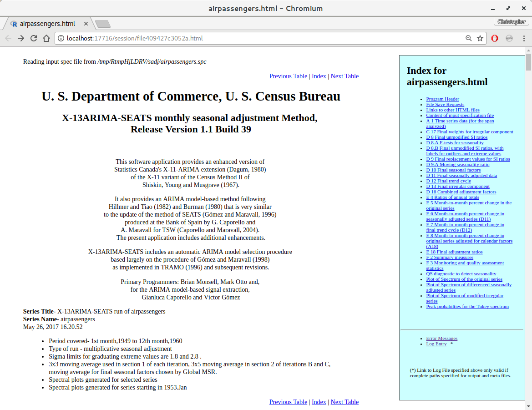Open File Save Requests link
Image resolution: width=532 pixels, height=410 pixels.
pos(445,105)
